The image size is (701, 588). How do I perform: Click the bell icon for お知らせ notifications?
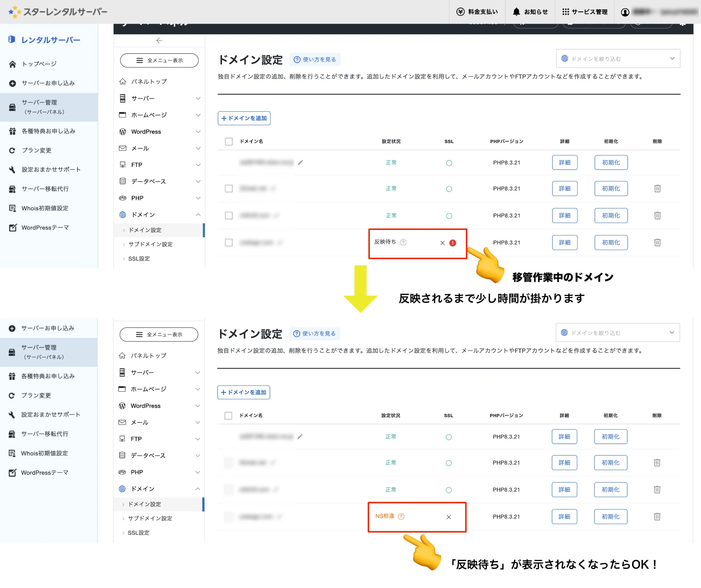coord(516,12)
